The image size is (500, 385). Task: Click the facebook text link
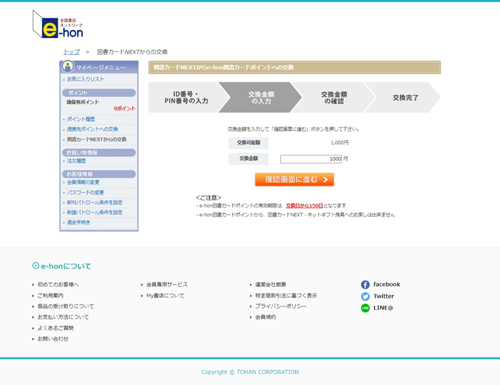[x=387, y=284]
